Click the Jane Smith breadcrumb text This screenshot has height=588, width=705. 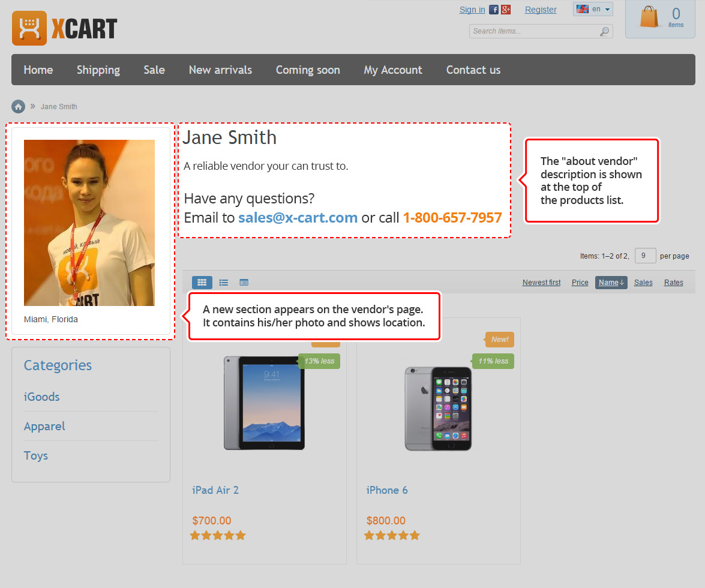pos(59,107)
